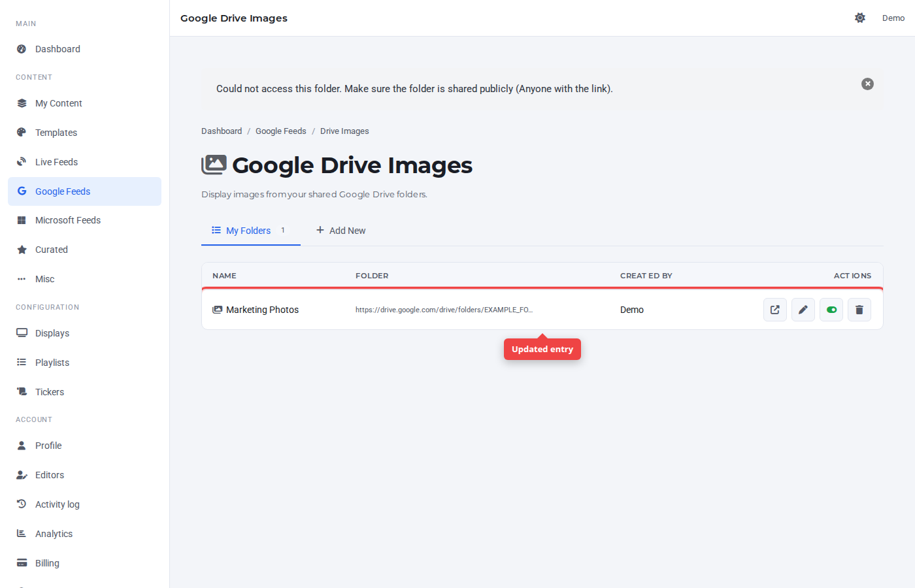This screenshot has height=588, width=915.
Task: Open the Demo user menu
Action: 893,18
